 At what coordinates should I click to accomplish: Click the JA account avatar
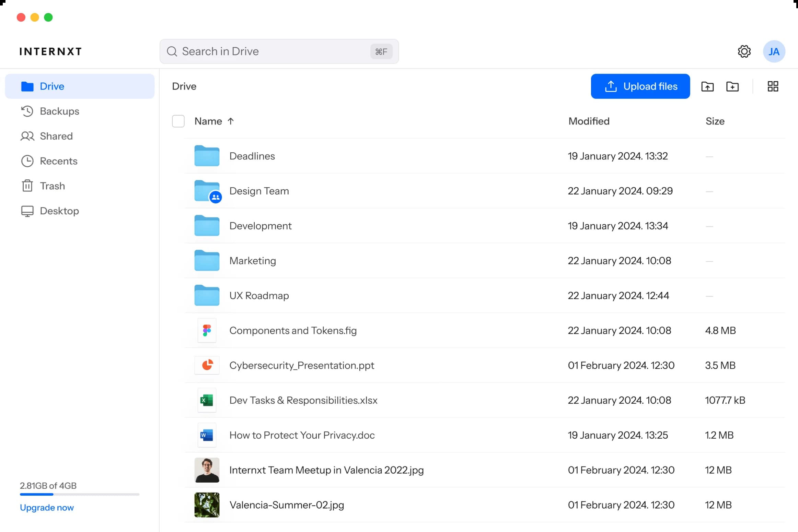(x=774, y=51)
